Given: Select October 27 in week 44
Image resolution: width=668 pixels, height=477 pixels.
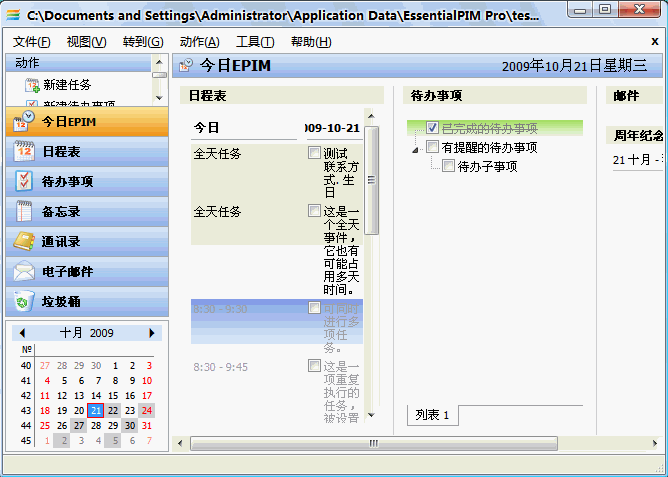Looking at the screenshot, I should point(79,425).
